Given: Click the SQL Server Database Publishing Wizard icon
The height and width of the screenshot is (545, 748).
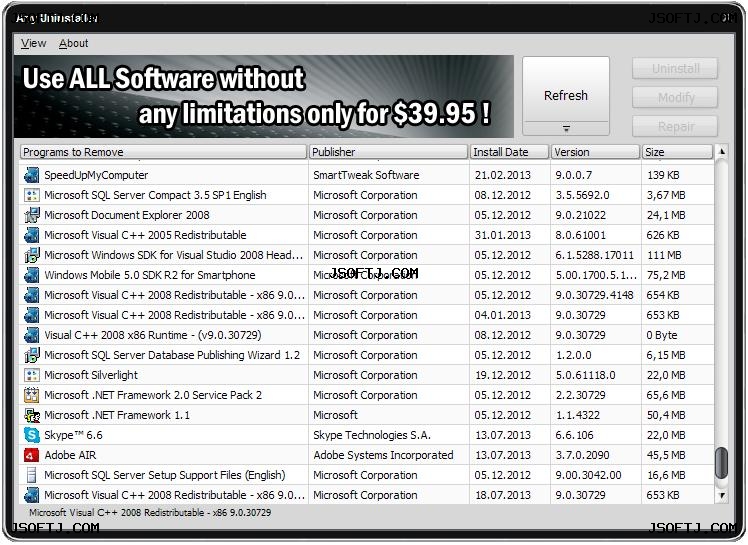Looking at the screenshot, I should [31, 356].
